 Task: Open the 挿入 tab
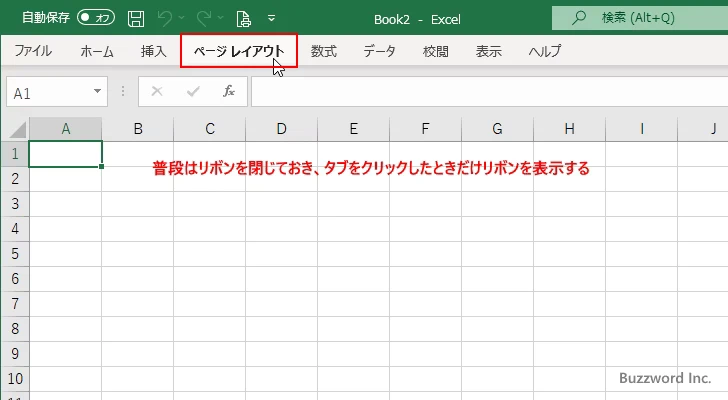(154, 51)
